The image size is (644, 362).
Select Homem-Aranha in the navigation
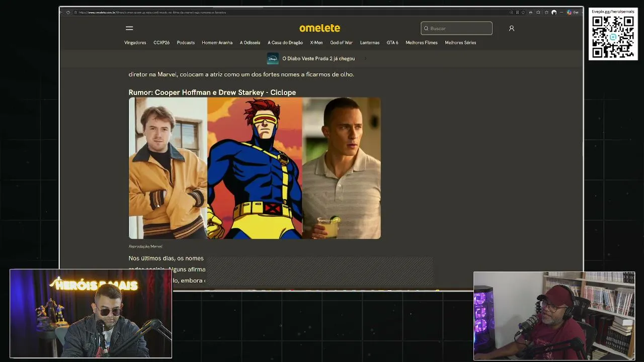(217, 43)
